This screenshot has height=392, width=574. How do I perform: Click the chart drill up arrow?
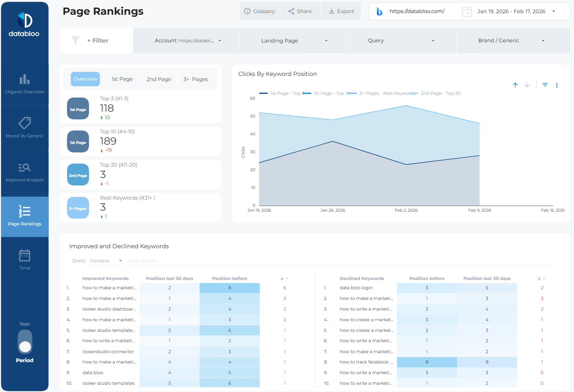[x=515, y=85]
